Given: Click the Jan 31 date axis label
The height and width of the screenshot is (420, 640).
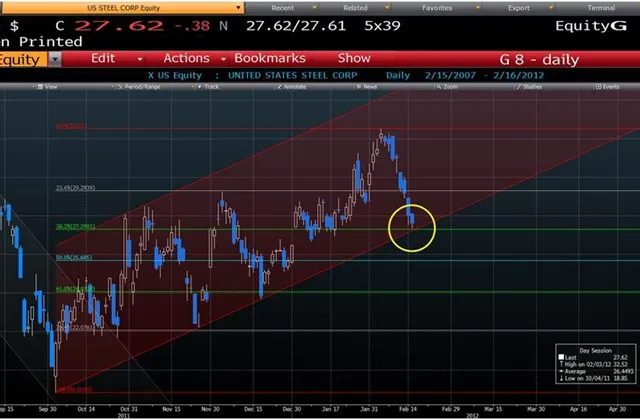Looking at the screenshot, I should [x=369, y=409].
